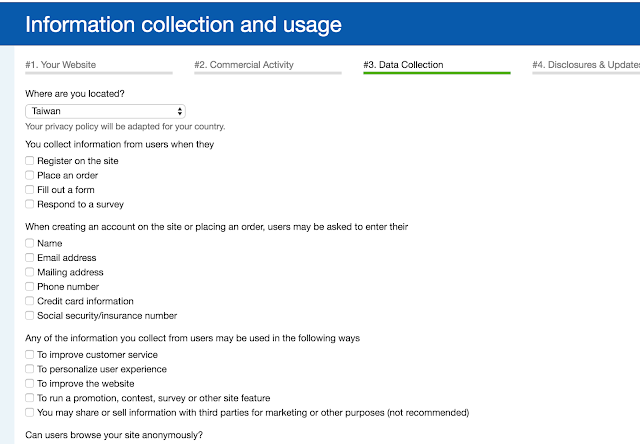The image size is (640, 444).
Task: Open the Disclosures & Updates step tab
Action: [586, 65]
